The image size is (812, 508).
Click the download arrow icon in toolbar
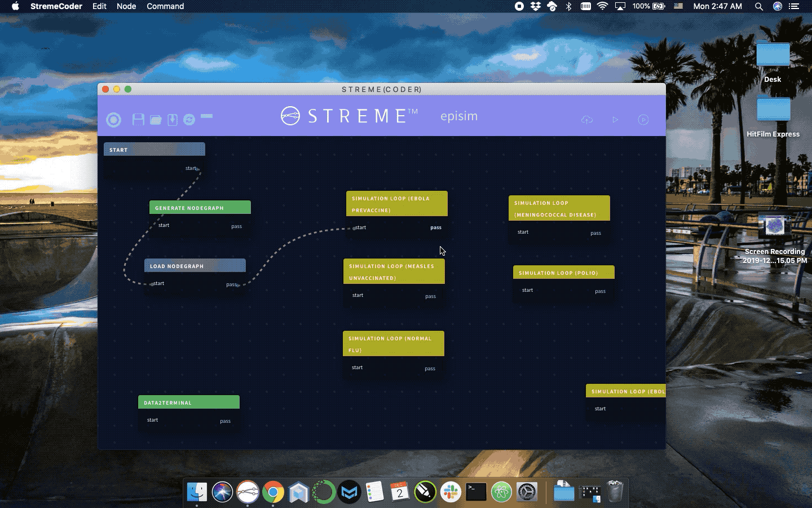[x=173, y=120]
